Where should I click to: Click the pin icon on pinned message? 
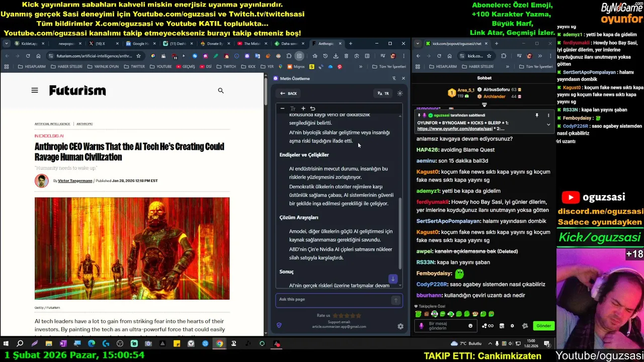pyautogui.click(x=537, y=115)
